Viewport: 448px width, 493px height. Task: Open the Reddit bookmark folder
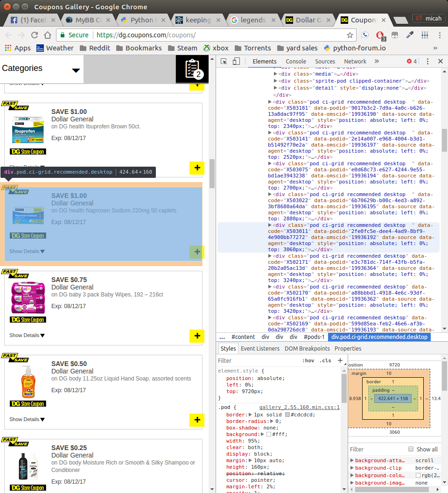click(x=95, y=48)
